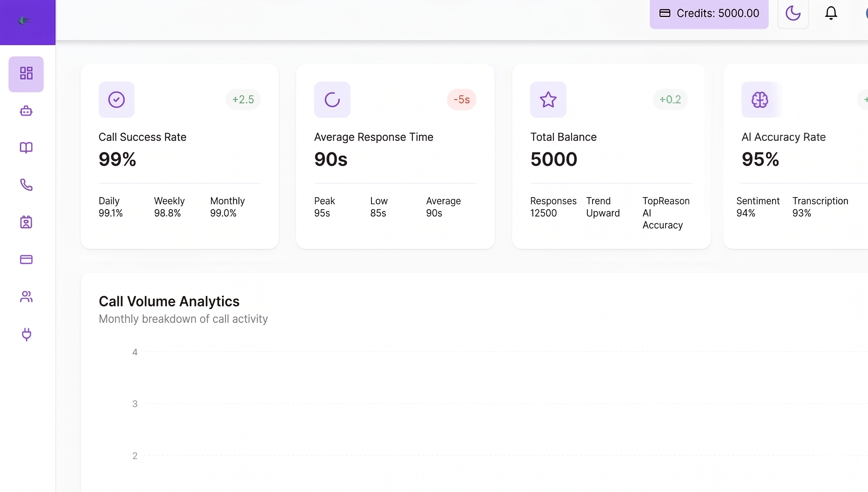Click the Sentiment 94% stat
Viewport: 868px width, 492px height.
coord(758,207)
